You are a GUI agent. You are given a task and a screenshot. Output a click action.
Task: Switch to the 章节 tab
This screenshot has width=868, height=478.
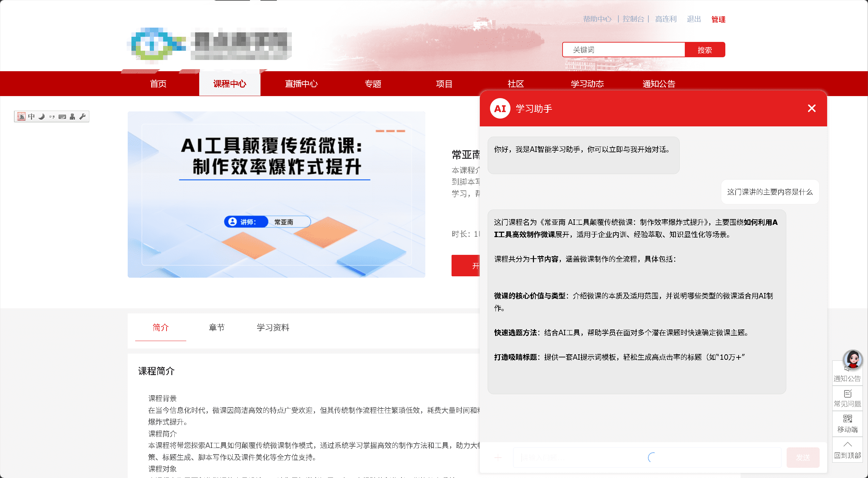(x=217, y=327)
